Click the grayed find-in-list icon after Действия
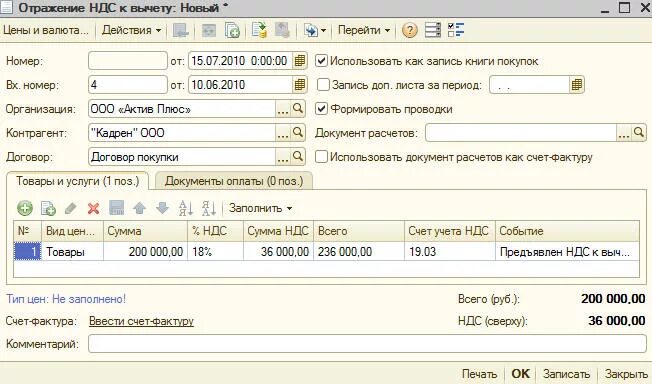 pos(180,30)
